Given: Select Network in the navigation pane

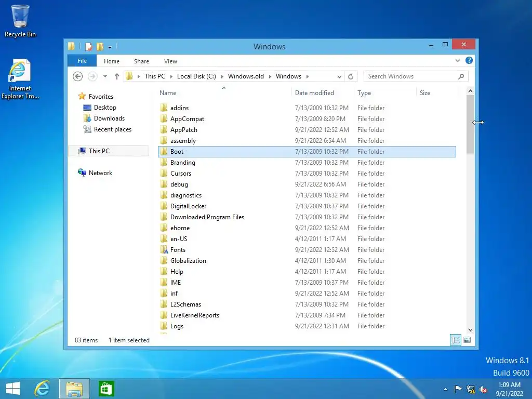Looking at the screenshot, I should tap(95, 172).
